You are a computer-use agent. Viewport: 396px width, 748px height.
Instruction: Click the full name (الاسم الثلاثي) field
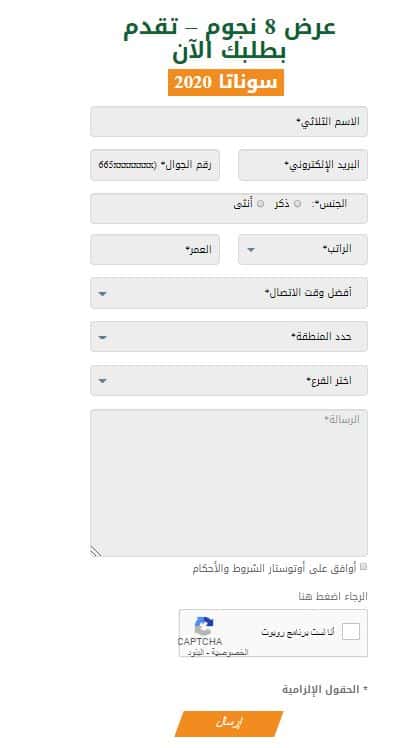229,122
